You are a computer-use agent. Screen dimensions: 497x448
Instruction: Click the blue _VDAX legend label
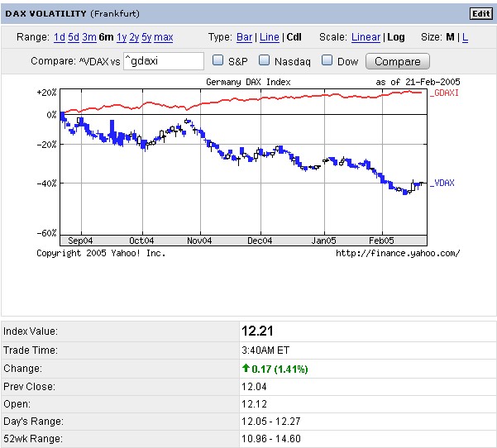pos(441,182)
